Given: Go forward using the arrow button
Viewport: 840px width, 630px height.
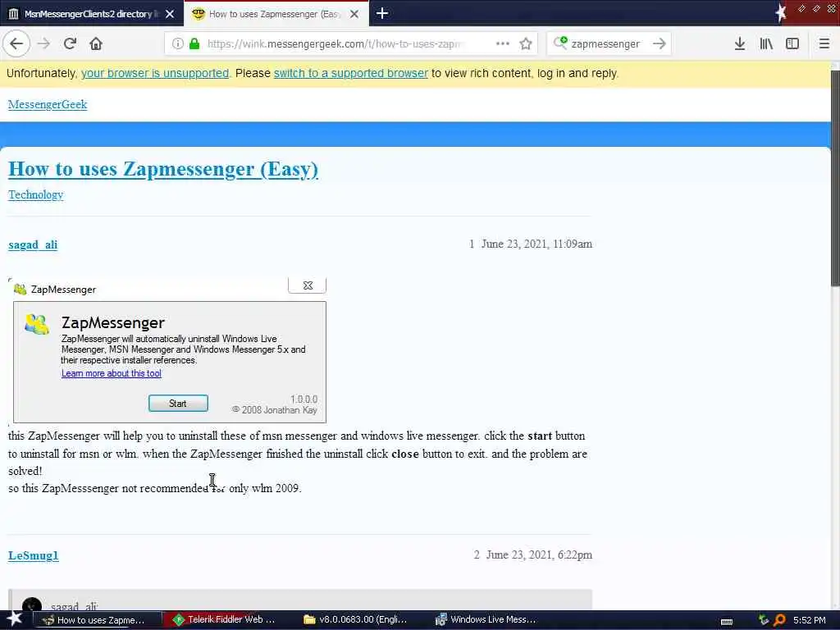Looking at the screenshot, I should click(44, 43).
